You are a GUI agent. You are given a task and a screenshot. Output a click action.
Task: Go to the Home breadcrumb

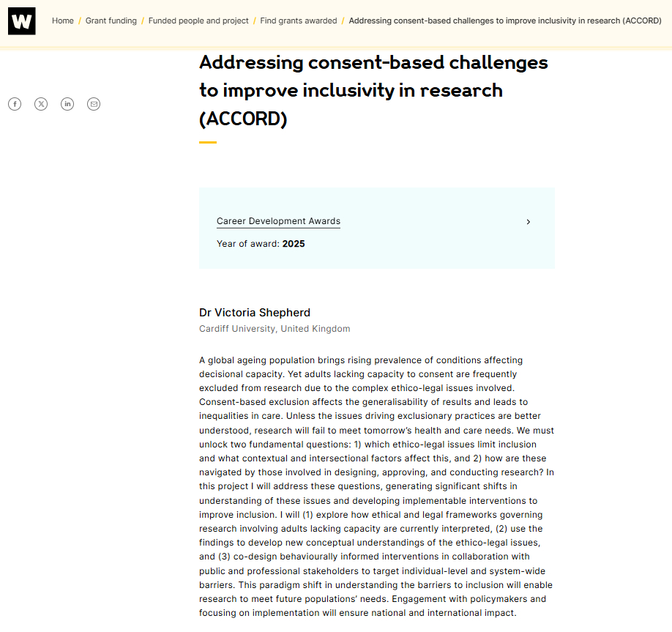tap(63, 21)
